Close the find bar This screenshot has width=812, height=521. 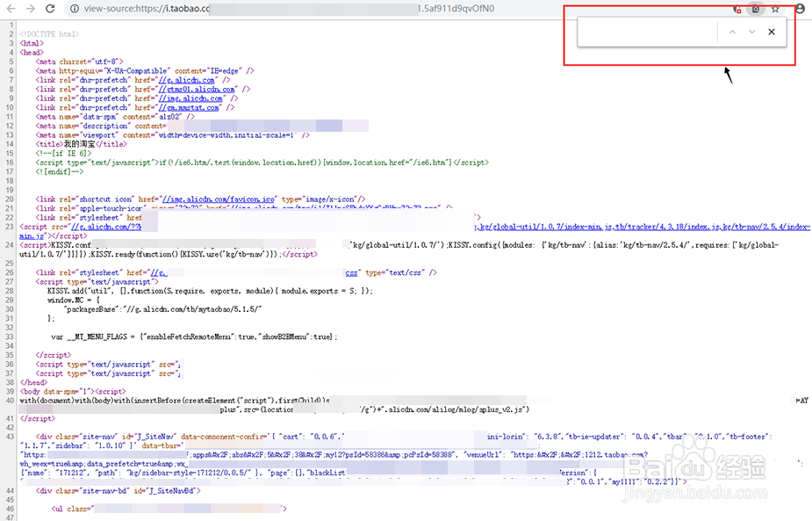(x=772, y=33)
